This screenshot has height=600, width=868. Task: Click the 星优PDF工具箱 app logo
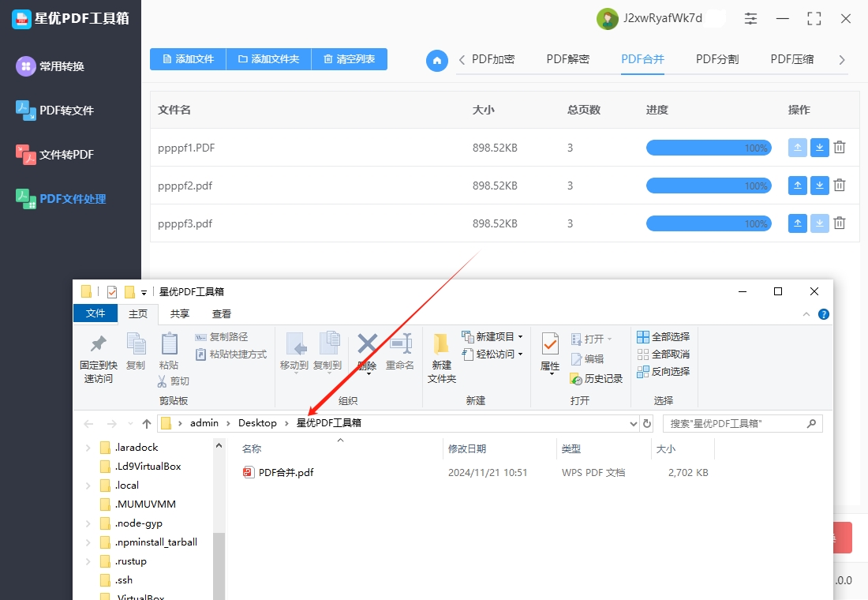pyautogui.click(x=21, y=19)
